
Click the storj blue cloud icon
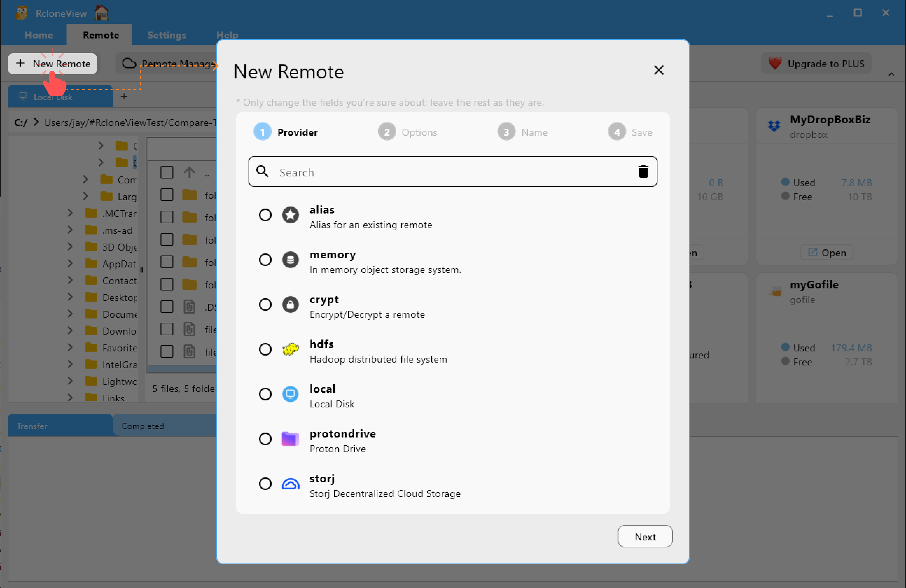pos(290,484)
